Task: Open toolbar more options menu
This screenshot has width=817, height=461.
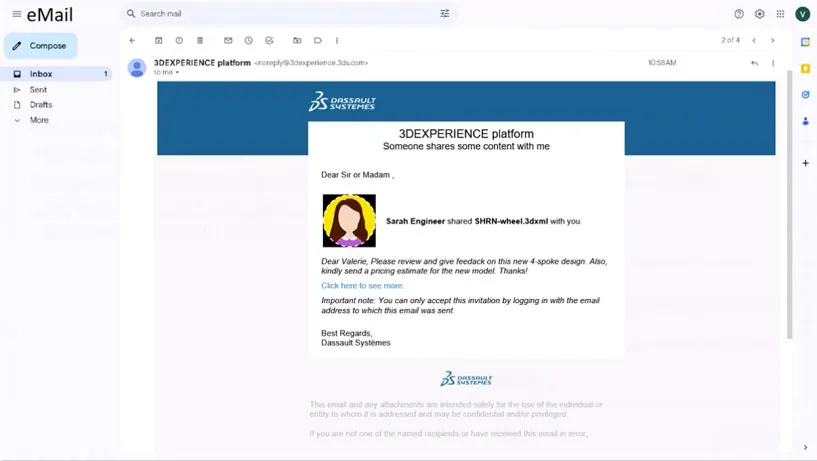Action: click(x=337, y=40)
